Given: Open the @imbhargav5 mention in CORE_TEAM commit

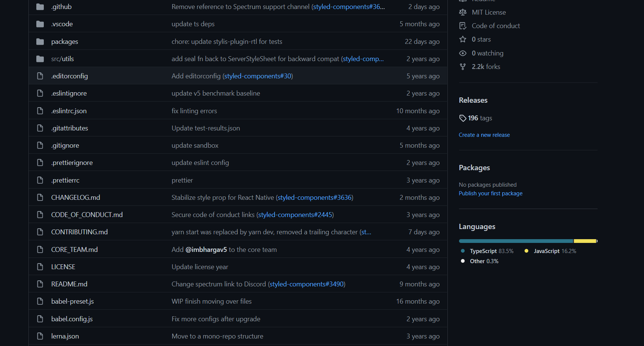Looking at the screenshot, I should (206, 250).
